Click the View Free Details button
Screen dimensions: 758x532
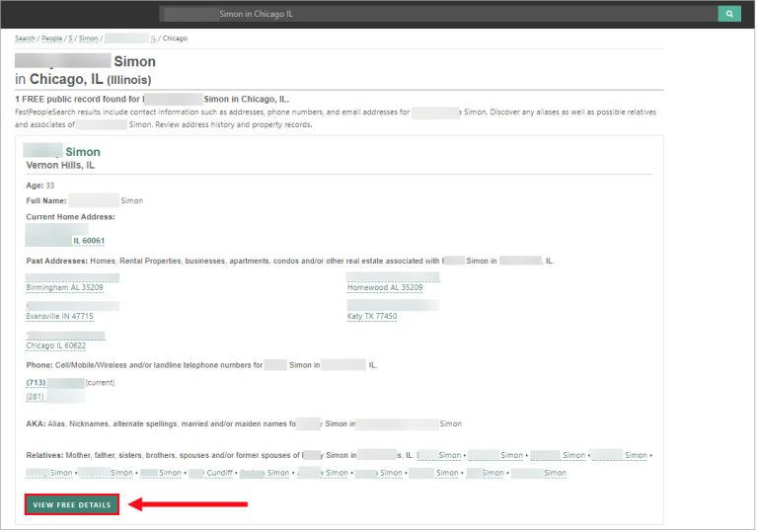pos(72,504)
